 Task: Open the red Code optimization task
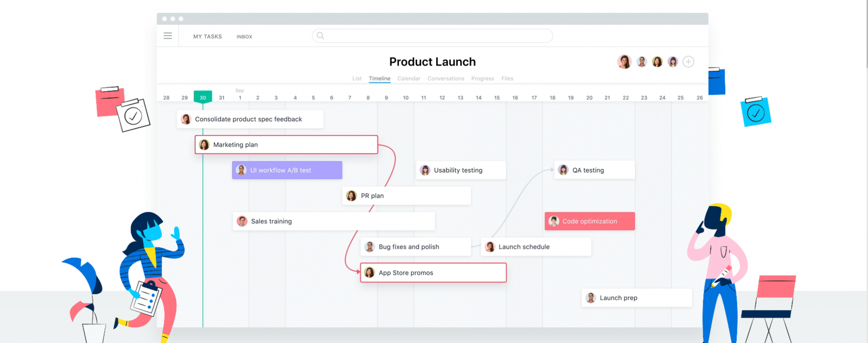[x=590, y=221]
